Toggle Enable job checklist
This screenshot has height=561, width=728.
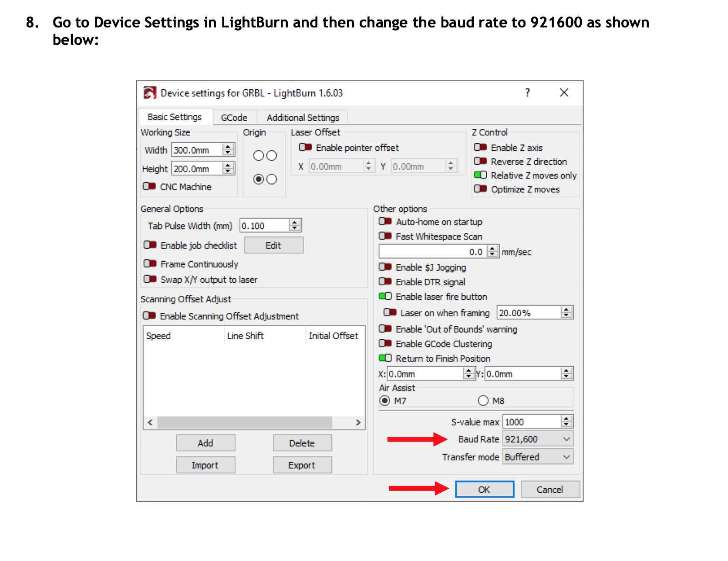coord(150,245)
